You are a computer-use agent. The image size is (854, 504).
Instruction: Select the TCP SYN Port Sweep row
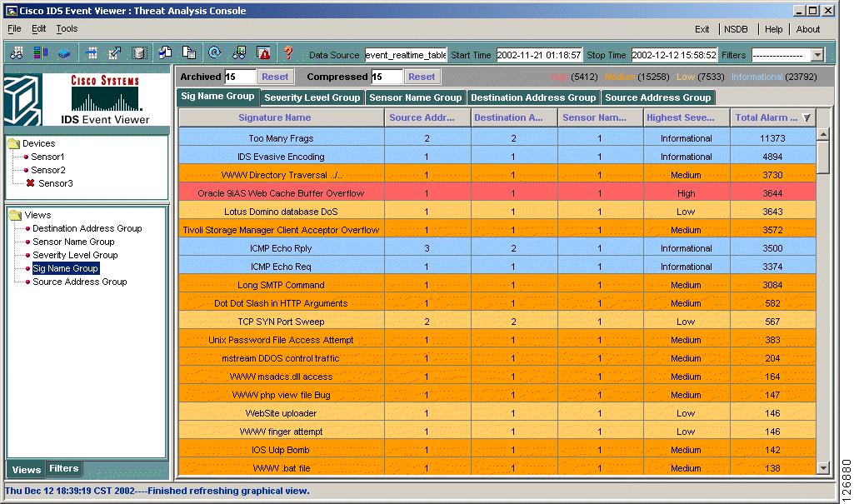click(x=497, y=322)
